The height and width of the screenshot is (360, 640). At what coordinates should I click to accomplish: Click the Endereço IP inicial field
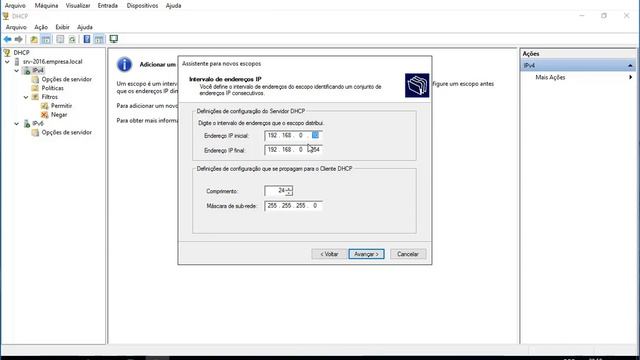[293, 135]
